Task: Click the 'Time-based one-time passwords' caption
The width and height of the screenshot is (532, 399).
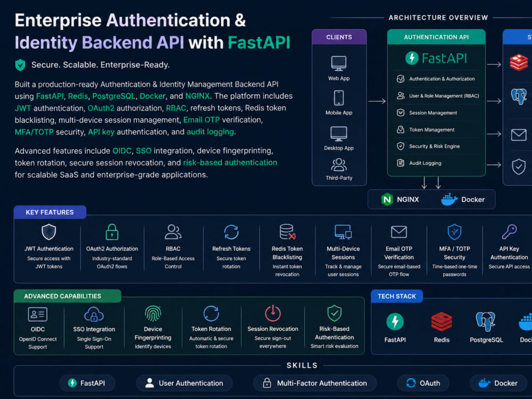Action: (455, 270)
